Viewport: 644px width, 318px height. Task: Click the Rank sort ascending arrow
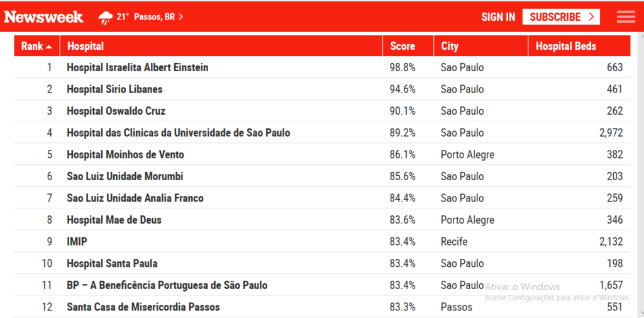[x=49, y=47]
